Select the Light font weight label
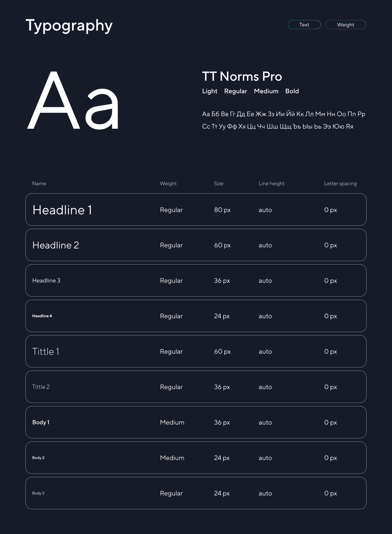Image resolution: width=392 pixels, height=534 pixels. (x=210, y=91)
